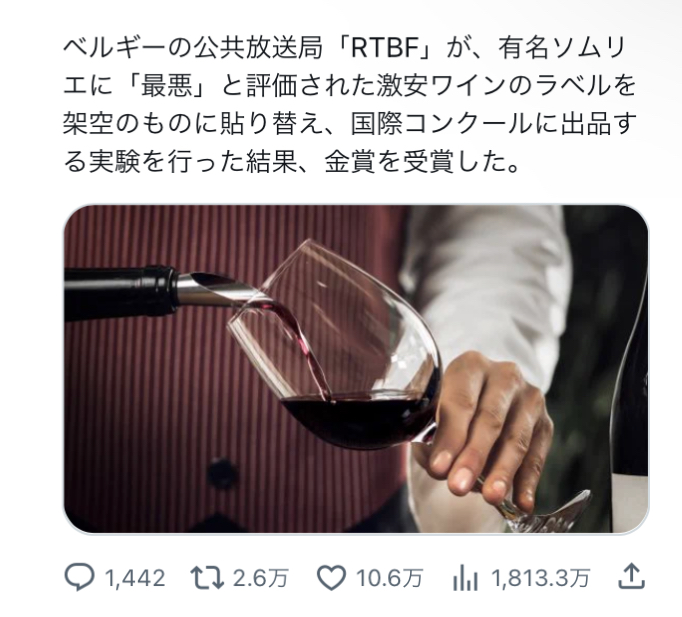Like the post with the heart icon
The width and height of the screenshot is (682, 617).
331,578
